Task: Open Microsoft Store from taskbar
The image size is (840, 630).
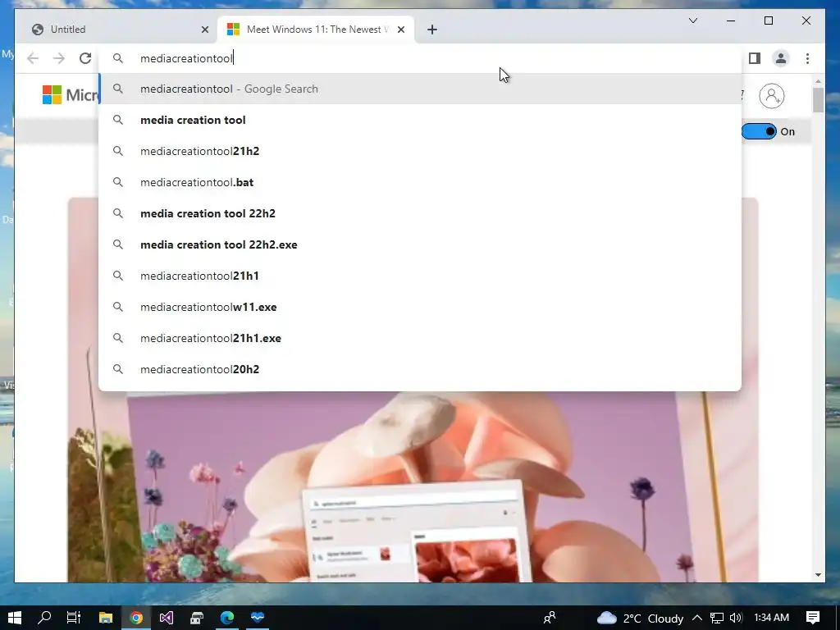Action: 197,618
